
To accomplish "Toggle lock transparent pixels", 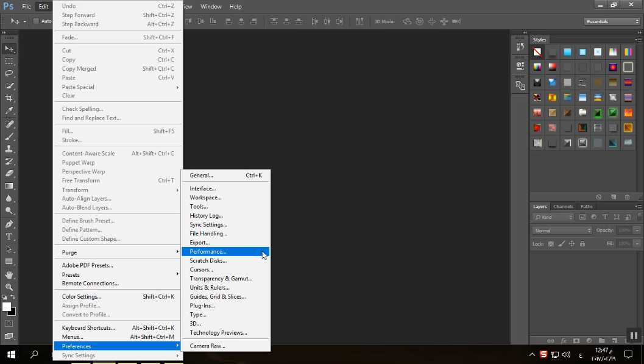I will tap(551, 244).
